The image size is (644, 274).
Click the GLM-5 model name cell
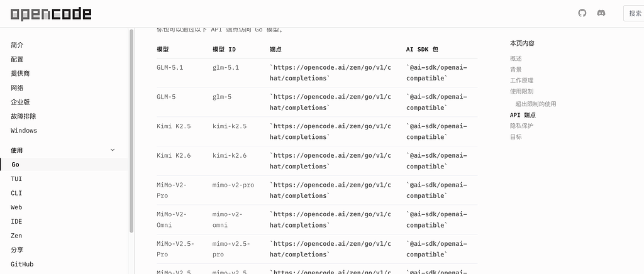click(166, 97)
